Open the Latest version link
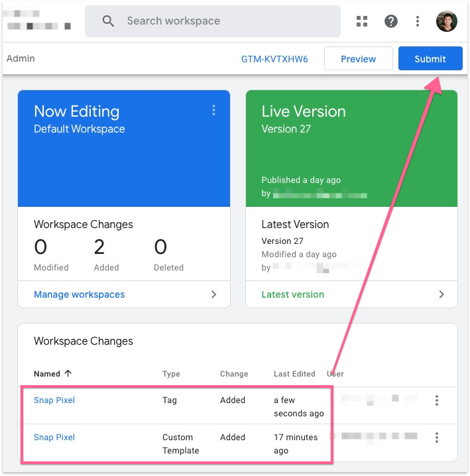The width and height of the screenshot is (470, 476). tap(292, 294)
